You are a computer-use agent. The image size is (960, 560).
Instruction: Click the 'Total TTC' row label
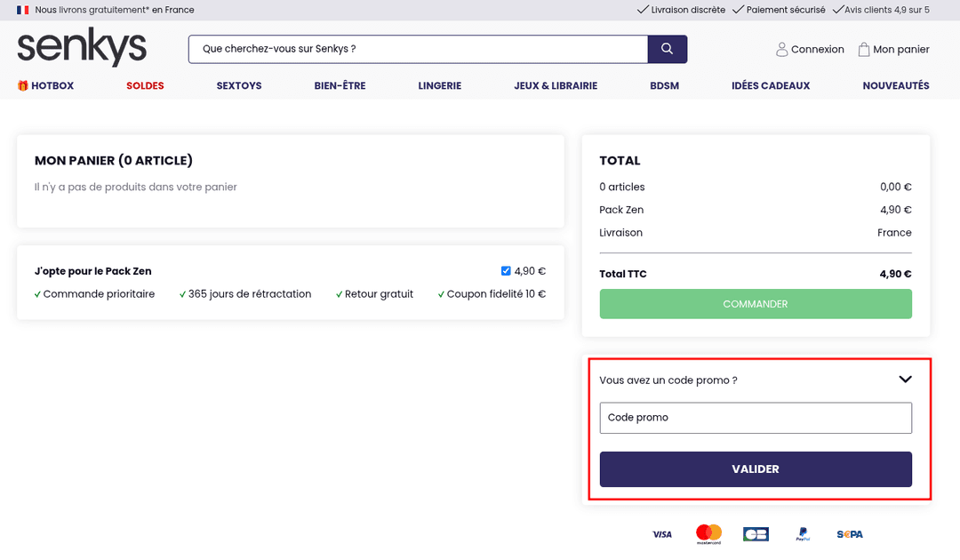click(x=622, y=274)
